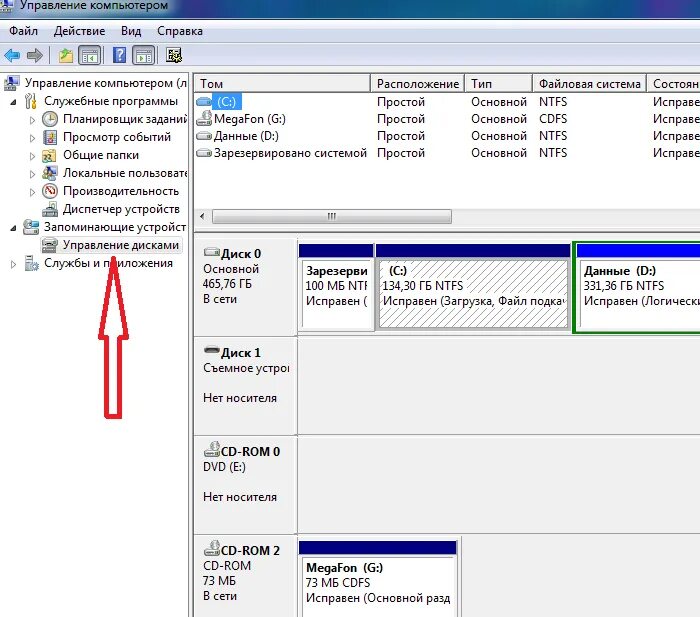Sort by the Расположение column header
Screen dimensions: 700x617
click(x=418, y=83)
